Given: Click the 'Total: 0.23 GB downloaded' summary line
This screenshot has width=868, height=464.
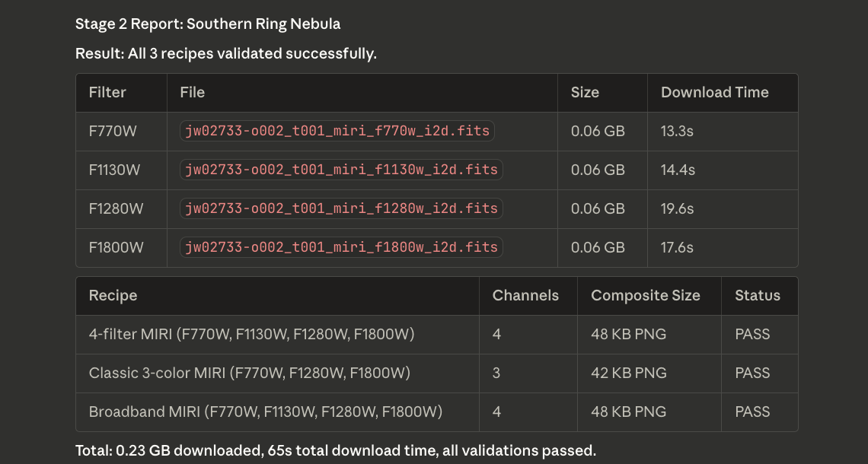Looking at the screenshot, I should [x=336, y=450].
